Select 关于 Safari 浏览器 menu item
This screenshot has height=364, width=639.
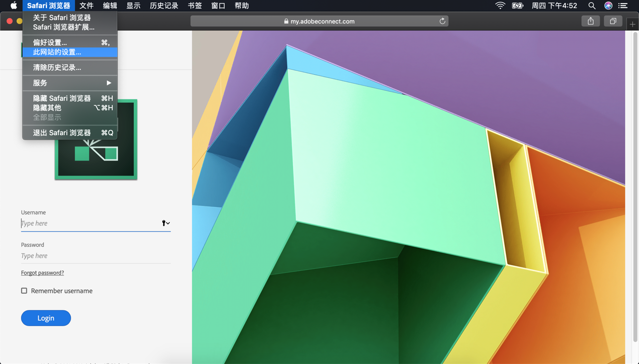click(70, 17)
